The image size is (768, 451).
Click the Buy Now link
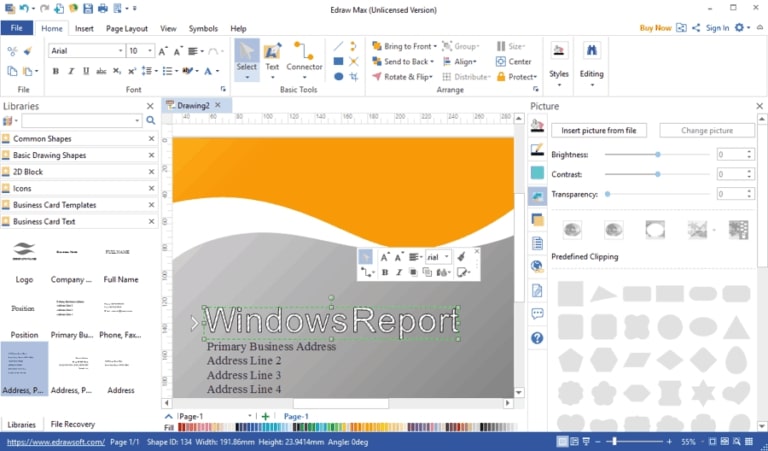pos(655,28)
